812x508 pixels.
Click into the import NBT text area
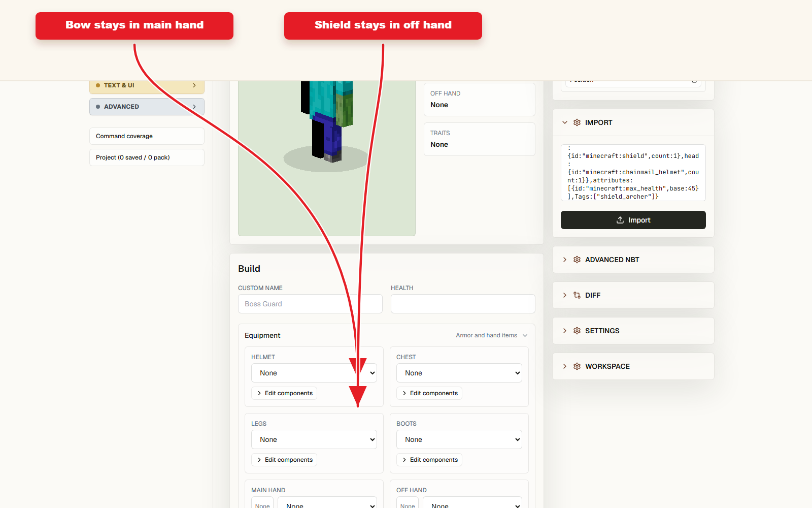[633, 173]
